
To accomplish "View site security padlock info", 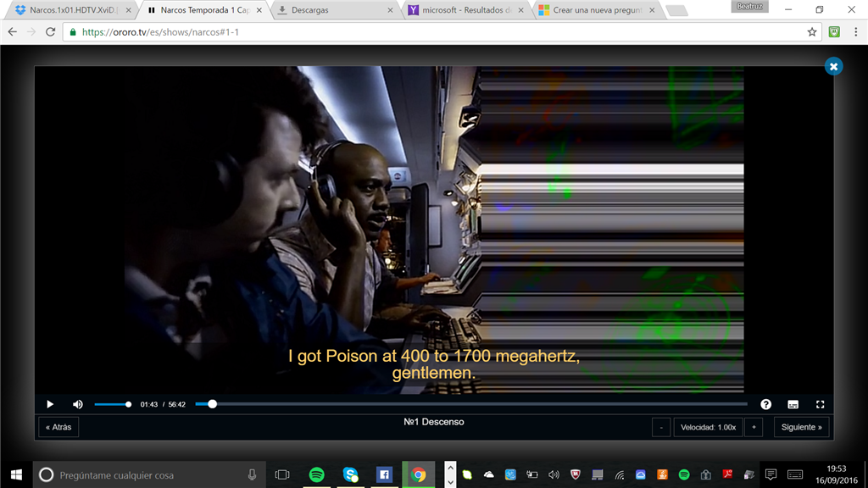I will 73,32.
